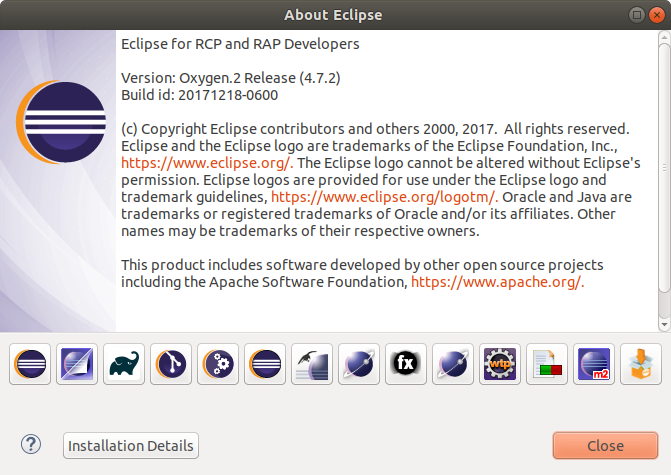
Task: Click the 'Version: Oxygen.2 Release (4.7.2)' text
Action: [x=231, y=78]
